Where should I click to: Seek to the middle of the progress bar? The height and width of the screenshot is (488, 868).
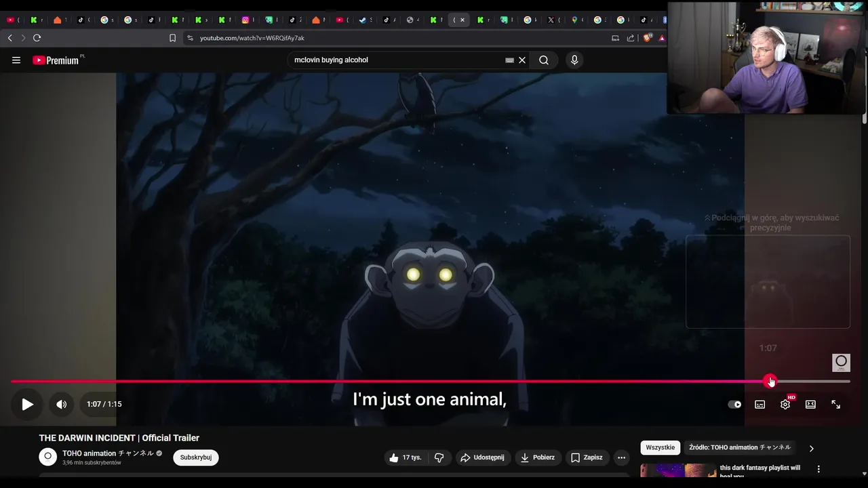(431, 382)
